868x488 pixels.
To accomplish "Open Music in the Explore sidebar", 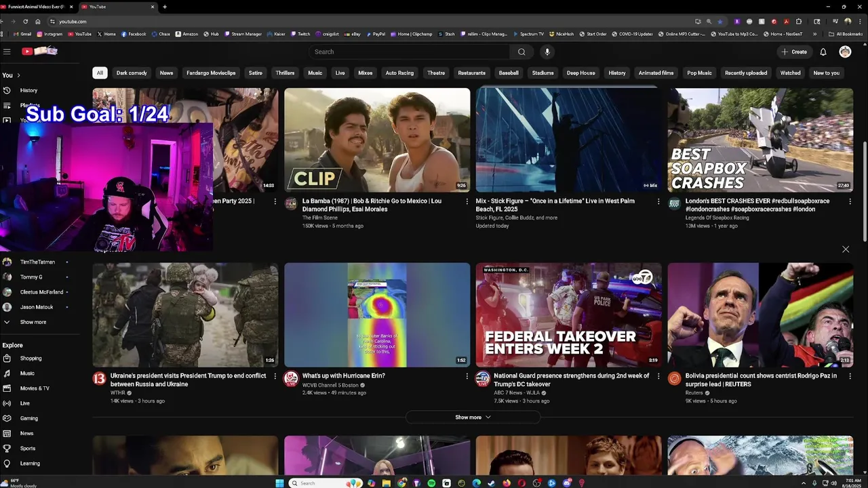I will pyautogui.click(x=27, y=373).
